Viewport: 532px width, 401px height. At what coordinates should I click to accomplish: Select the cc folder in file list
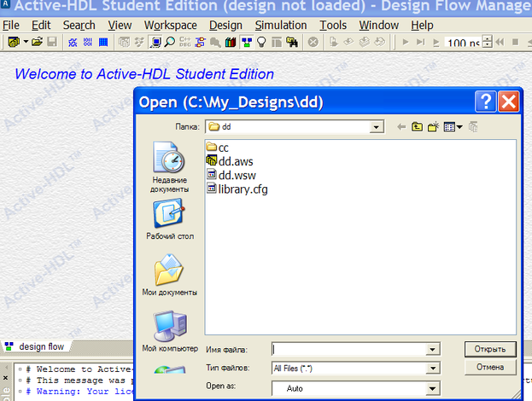click(218, 148)
